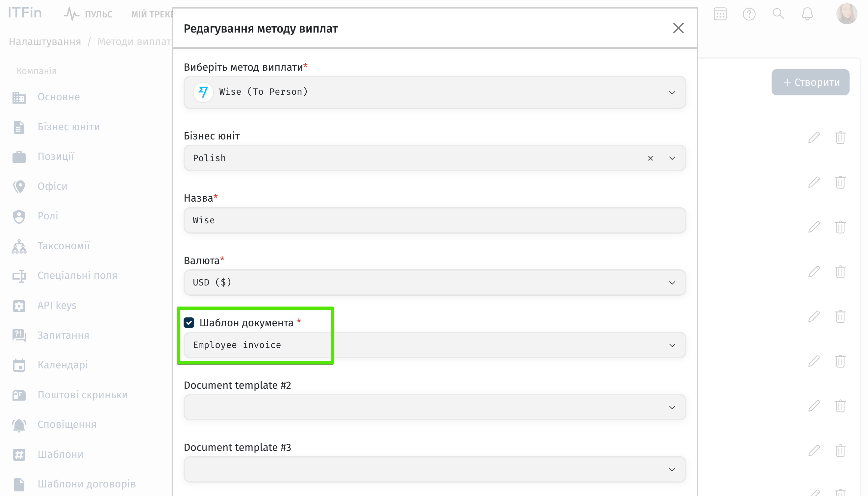Viewport: 868px width, 496px height.
Task: Click the help question mark icon
Action: click(749, 14)
